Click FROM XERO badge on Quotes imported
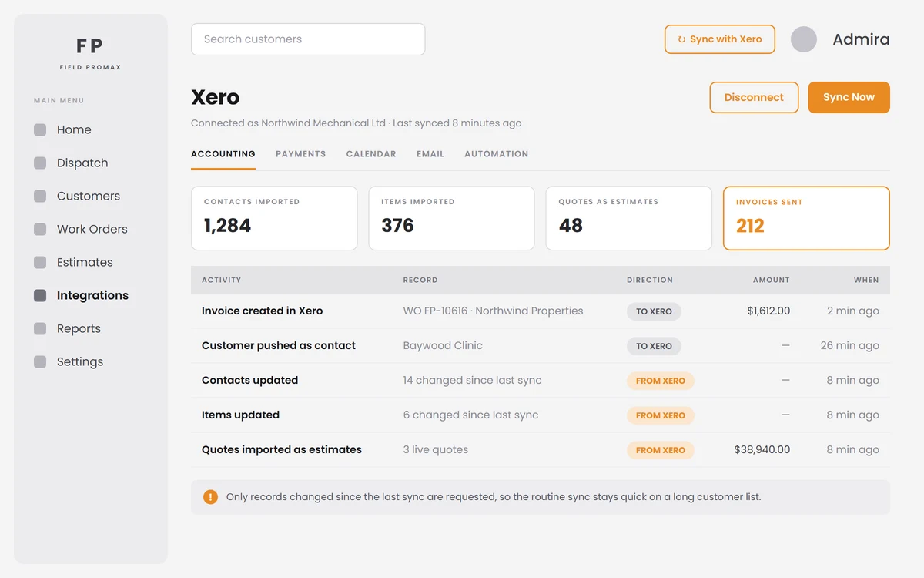The width and height of the screenshot is (924, 578). point(661,450)
